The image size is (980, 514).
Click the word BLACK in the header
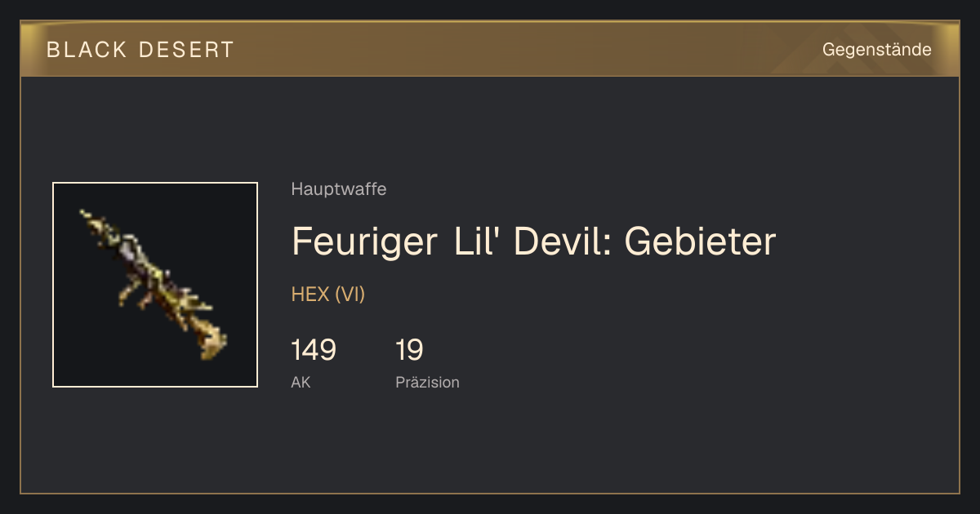(87, 50)
